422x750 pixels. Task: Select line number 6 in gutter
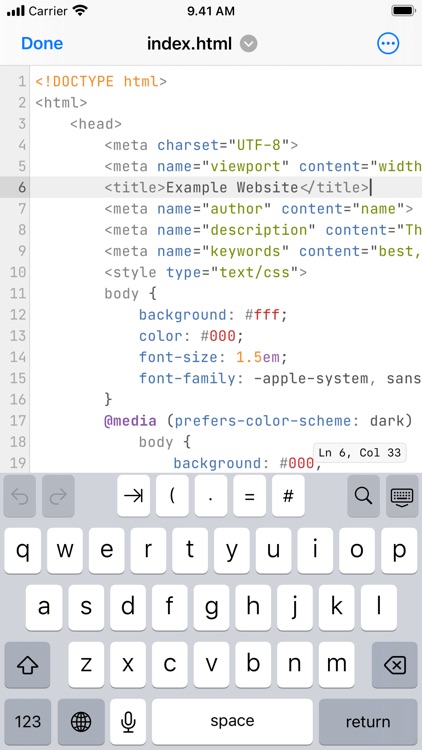pos(22,187)
